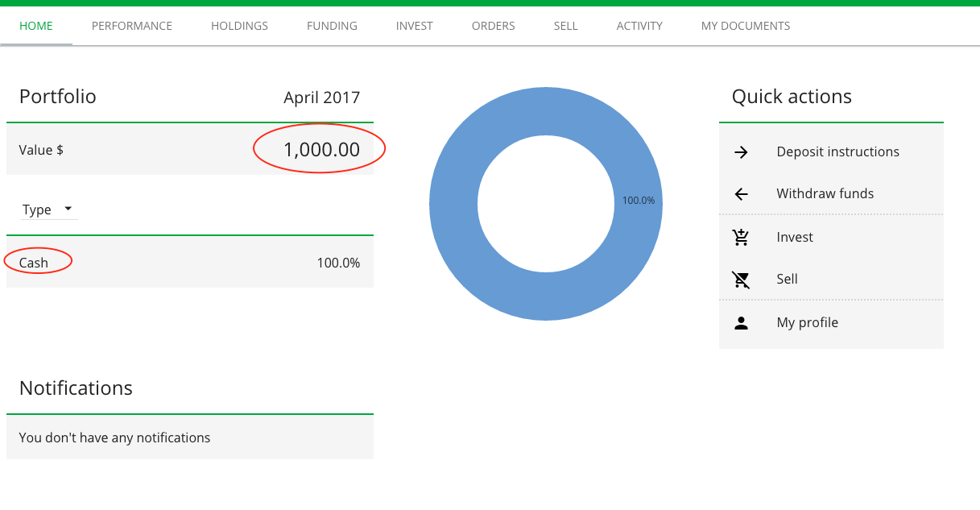980x510 pixels.
Task: Click the portfolio value 1,000.00
Action: click(x=321, y=150)
